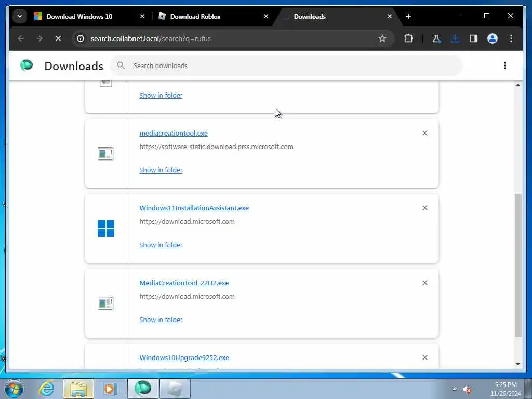Show hidden system tray icons
The width and height of the screenshot is (532, 399).
coord(454,389)
